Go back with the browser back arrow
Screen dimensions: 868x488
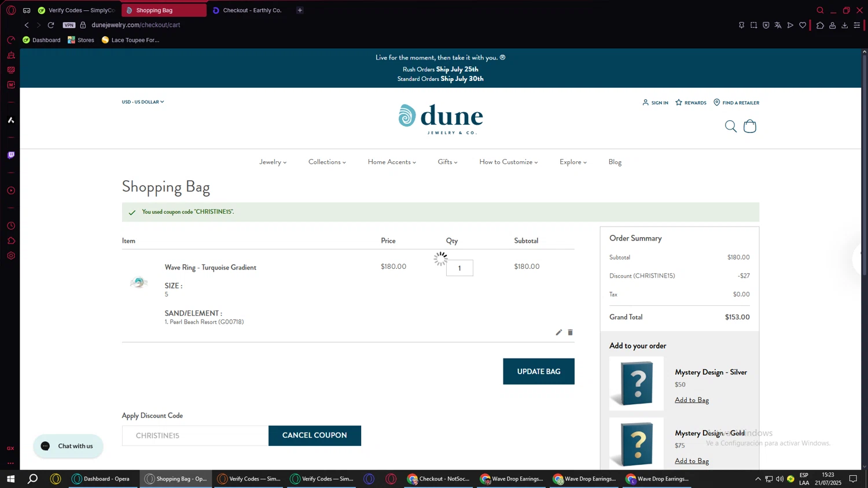point(27,25)
